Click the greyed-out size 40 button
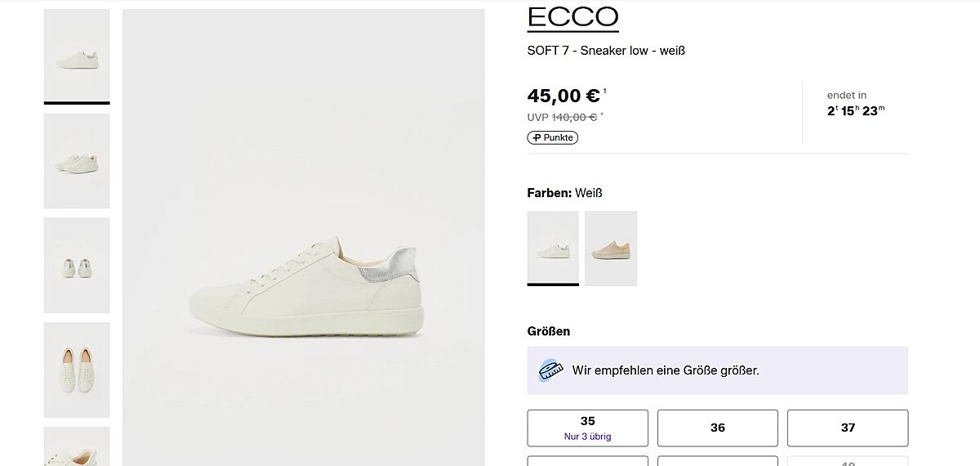 (848, 462)
